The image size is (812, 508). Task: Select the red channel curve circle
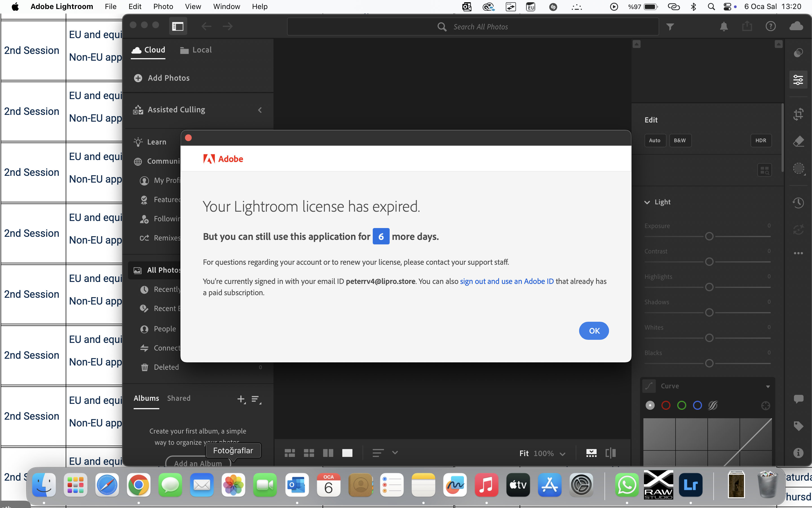tap(666, 406)
